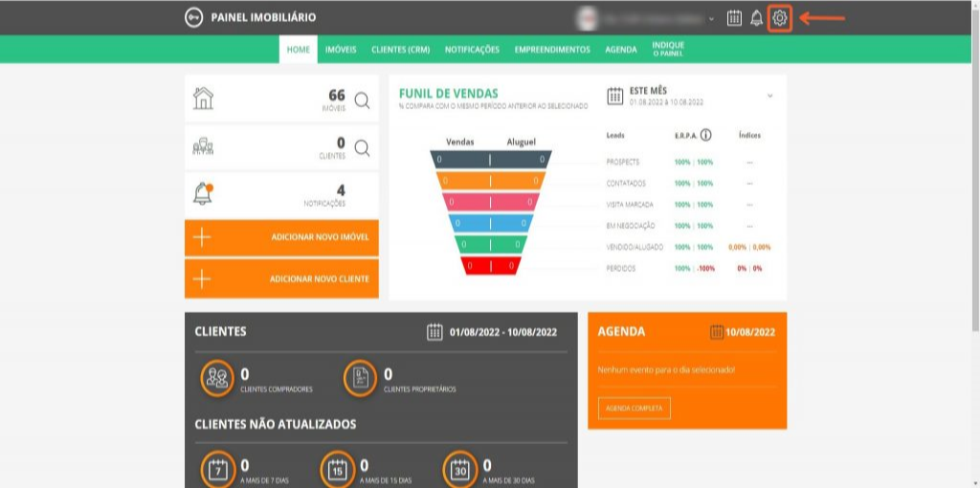Switch to the Imóveis tab

[x=341, y=50]
